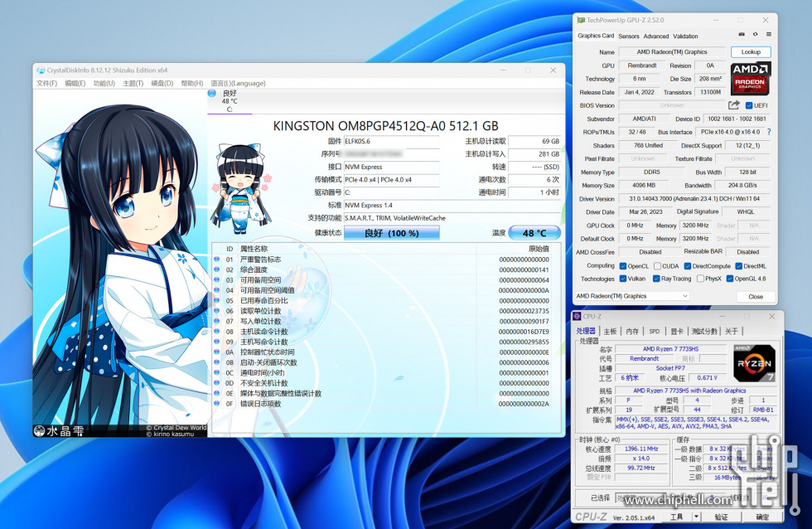Open the 帮助(H) menu in CrystalDiskInfo

[x=192, y=84]
